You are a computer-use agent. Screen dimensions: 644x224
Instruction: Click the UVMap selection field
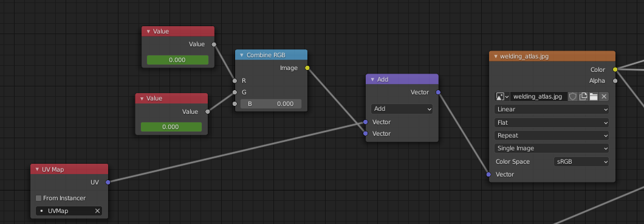click(69, 211)
